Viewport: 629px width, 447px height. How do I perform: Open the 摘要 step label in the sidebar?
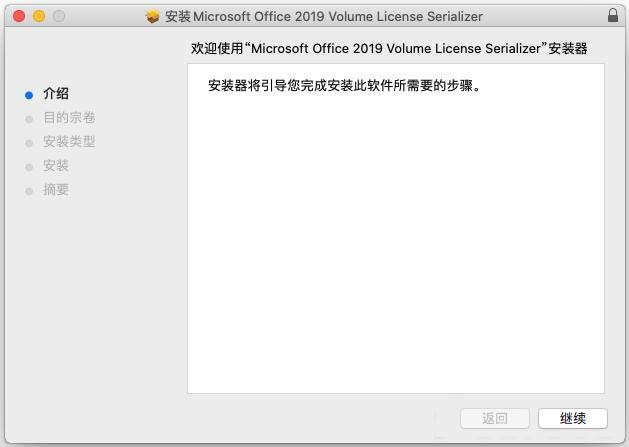(x=56, y=190)
